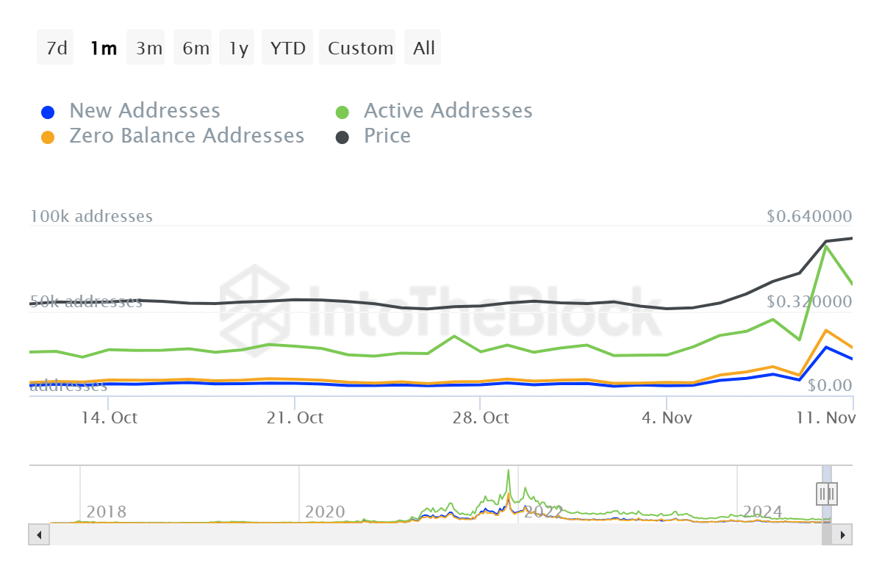Viewport: 882px width, 588px height.
Task: Hide the Price series via legend label
Action: (387, 136)
